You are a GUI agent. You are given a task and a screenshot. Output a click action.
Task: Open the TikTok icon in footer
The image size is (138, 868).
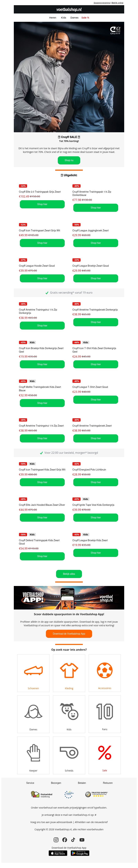73,839
